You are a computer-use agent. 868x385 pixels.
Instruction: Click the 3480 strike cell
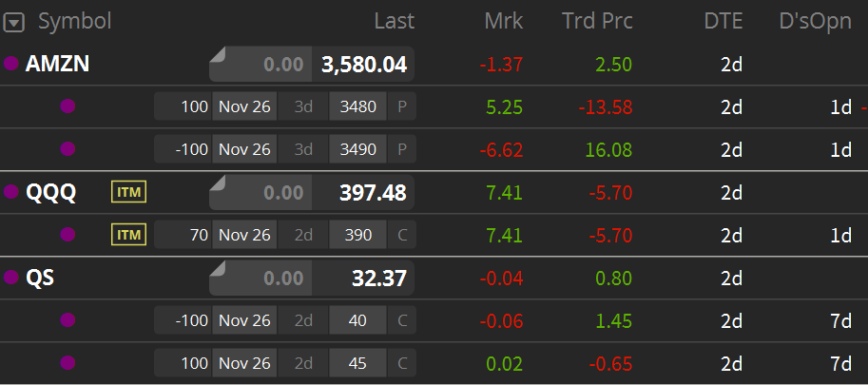point(358,106)
